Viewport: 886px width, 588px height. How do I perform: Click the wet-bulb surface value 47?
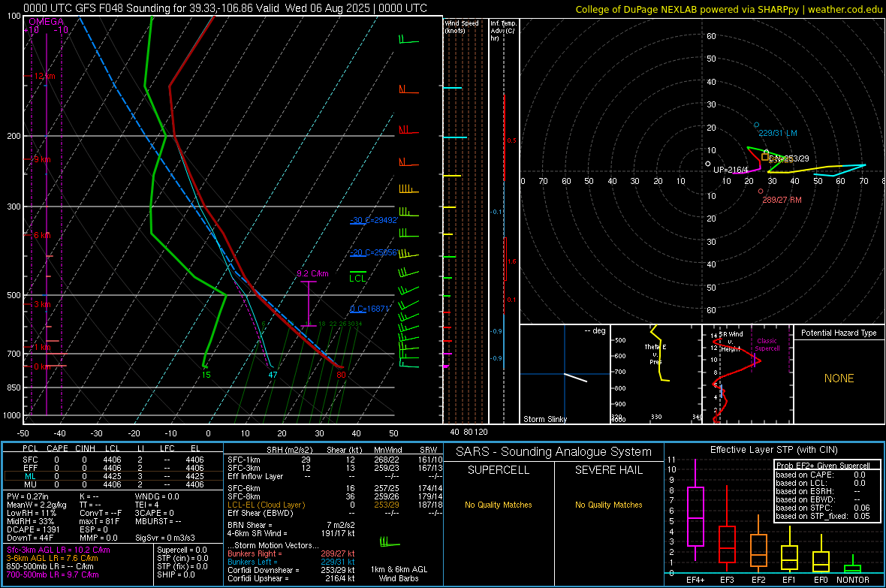(273, 375)
